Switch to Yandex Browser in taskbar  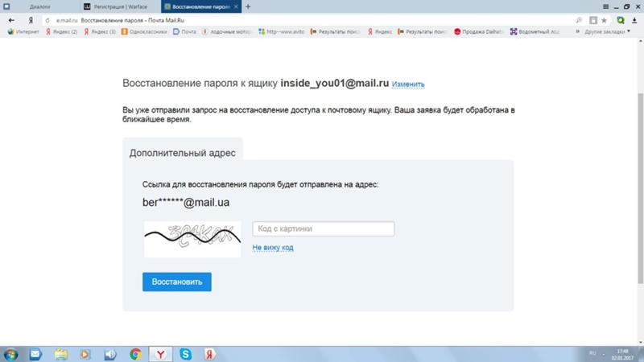(x=160, y=354)
